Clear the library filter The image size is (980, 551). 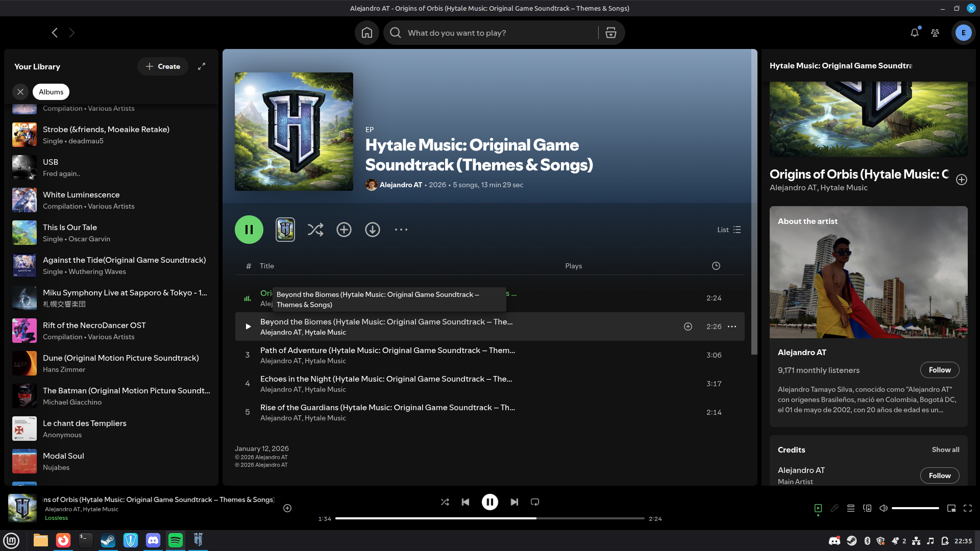click(20, 92)
